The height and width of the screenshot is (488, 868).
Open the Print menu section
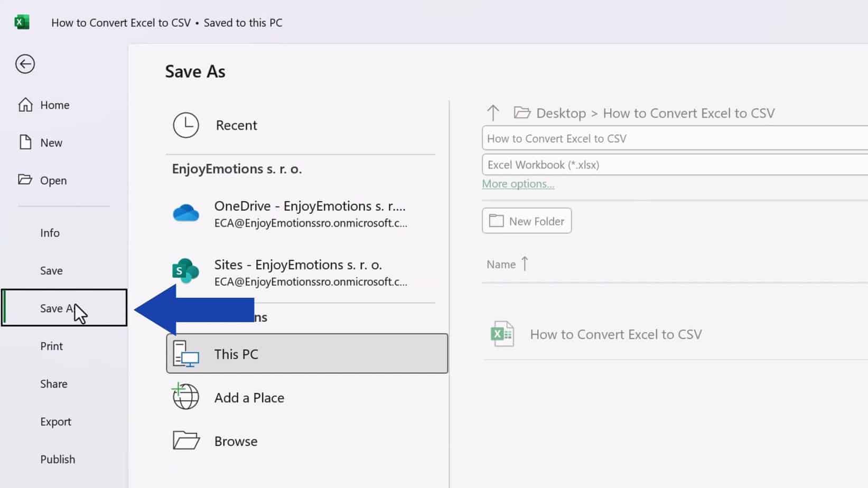tap(51, 346)
